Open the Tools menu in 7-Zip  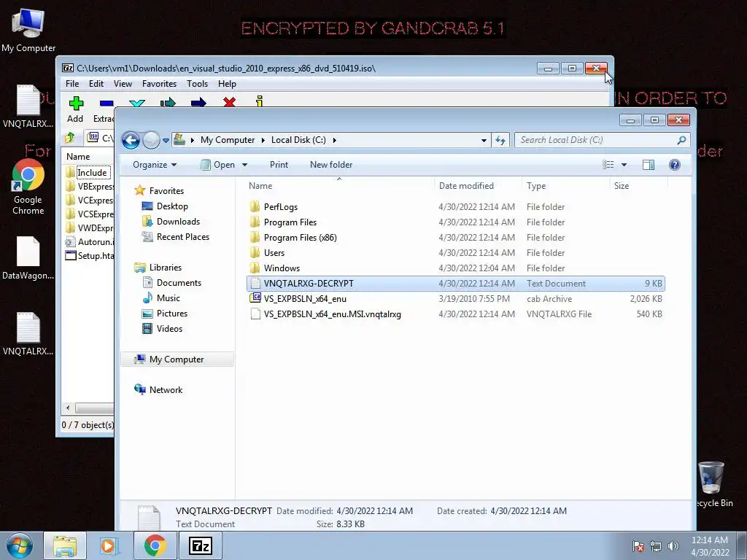197,84
